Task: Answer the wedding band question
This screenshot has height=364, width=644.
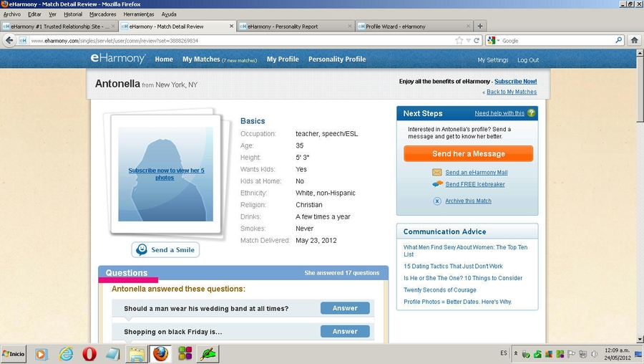Action: coord(345,308)
